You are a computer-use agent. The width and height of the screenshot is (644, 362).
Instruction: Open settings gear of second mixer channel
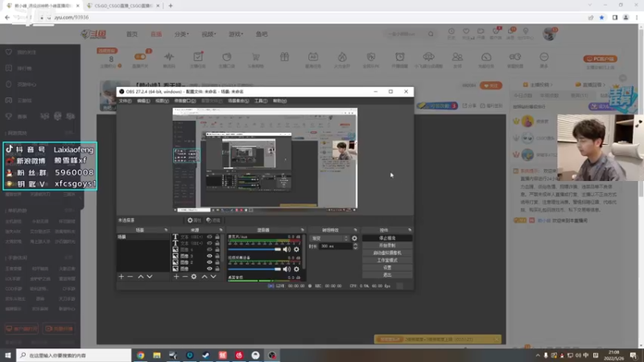[296, 269]
